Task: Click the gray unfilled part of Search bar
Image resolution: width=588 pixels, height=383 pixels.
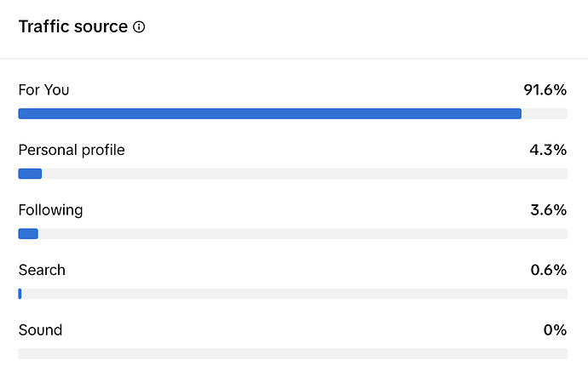Action: click(x=294, y=294)
